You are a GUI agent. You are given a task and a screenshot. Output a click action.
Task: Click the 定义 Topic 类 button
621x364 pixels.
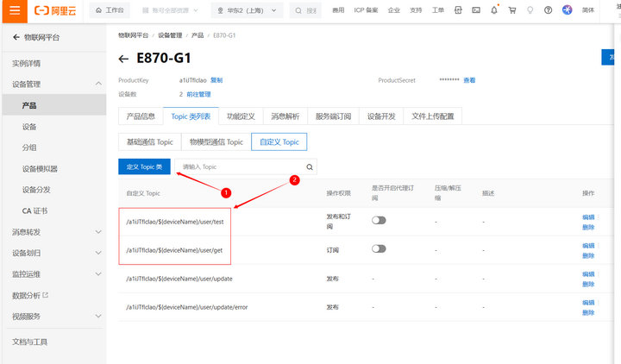(144, 166)
